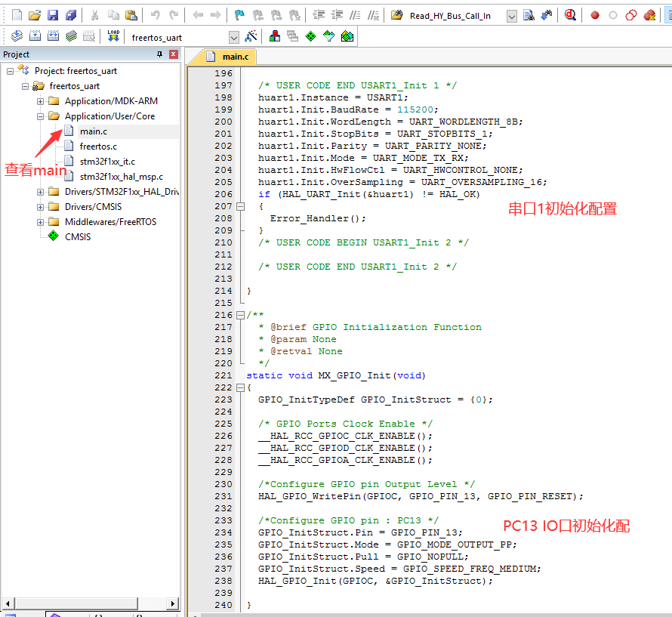Open Read_HY_Bus_Call_In find dropdown
The image size is (672, 617).
tap(511, 17)
